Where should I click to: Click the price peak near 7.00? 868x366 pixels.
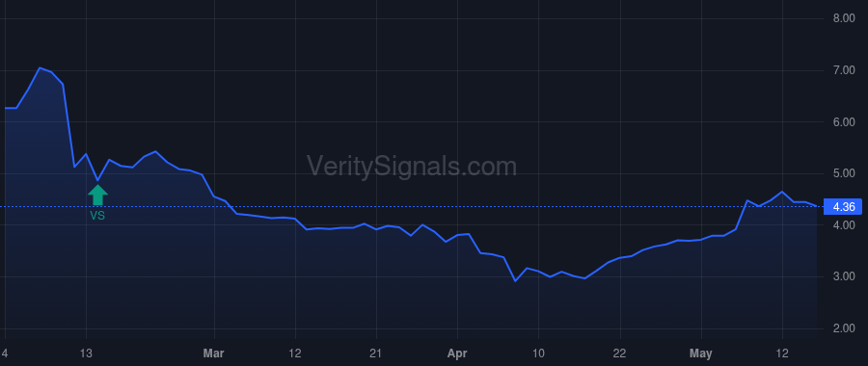click(40, 68)
